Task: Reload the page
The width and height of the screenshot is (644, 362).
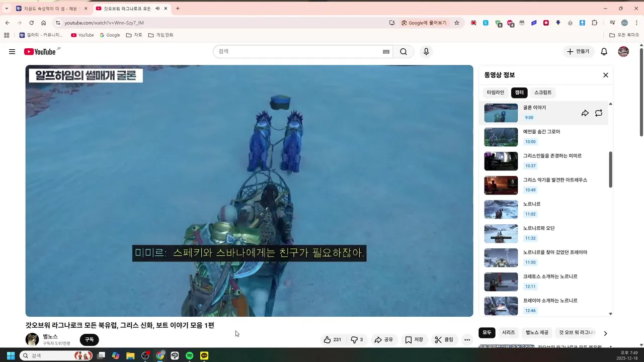Action: pyautogui.click(x=31, y=23)
